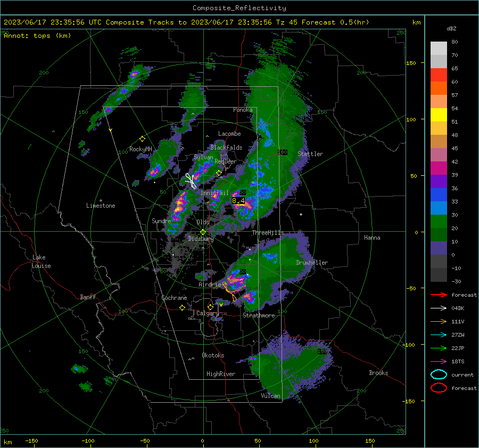The image size is (479, 448).
Task: Click the yellow diamond marker near RedDeer
Action: tap(219, 173)
